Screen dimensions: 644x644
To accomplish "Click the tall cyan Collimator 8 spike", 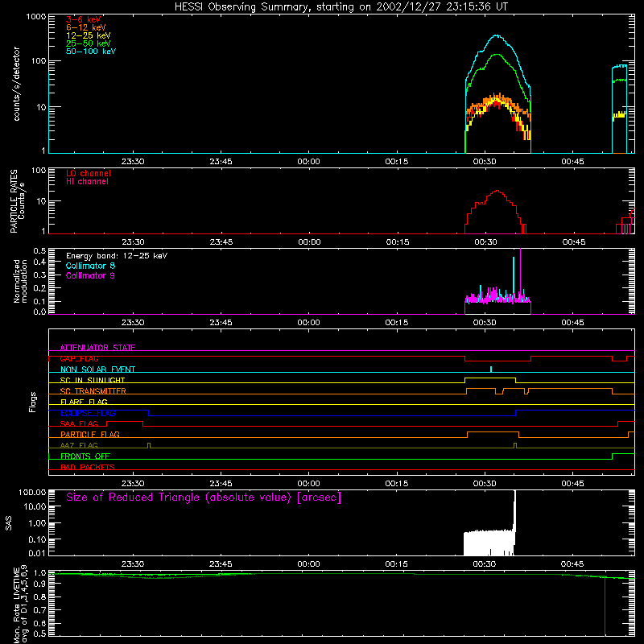I will click(x=514, y=275).
